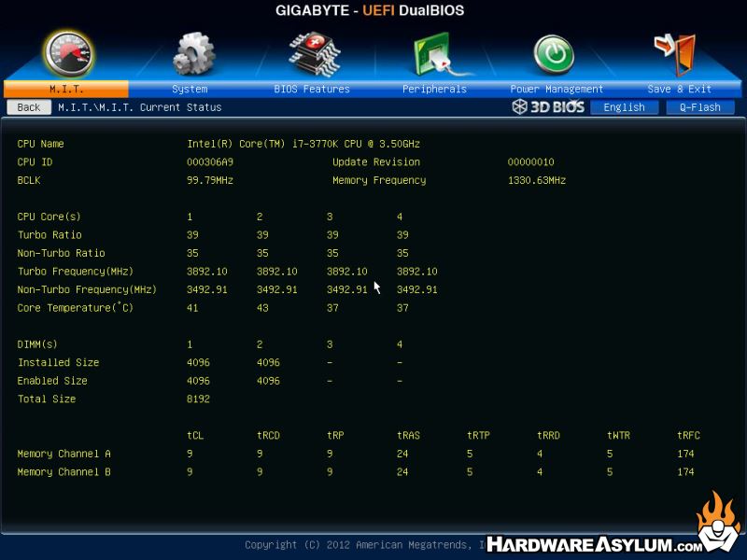Click the tRFC column header
747x560 pixels.
tap(689, 435)
